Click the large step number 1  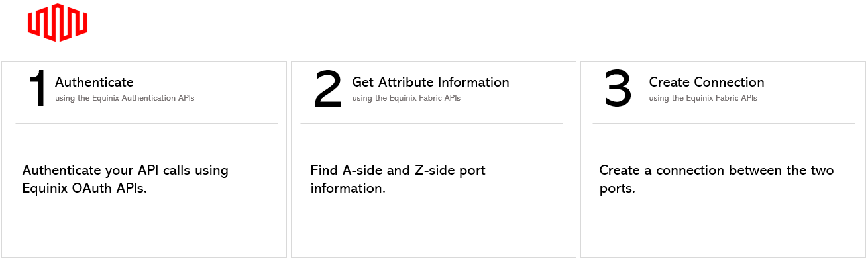pos(38,89)
